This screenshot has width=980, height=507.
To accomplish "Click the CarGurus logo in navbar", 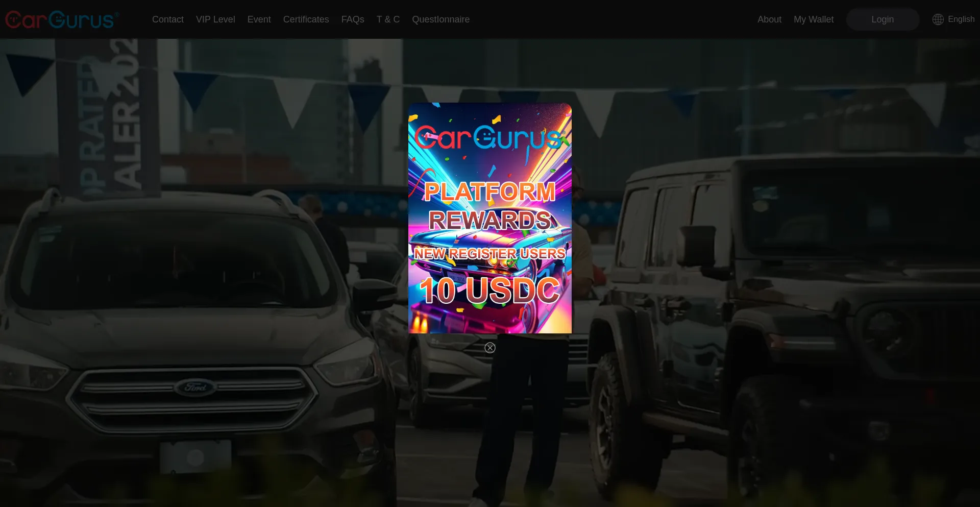I will coord(61,19).
